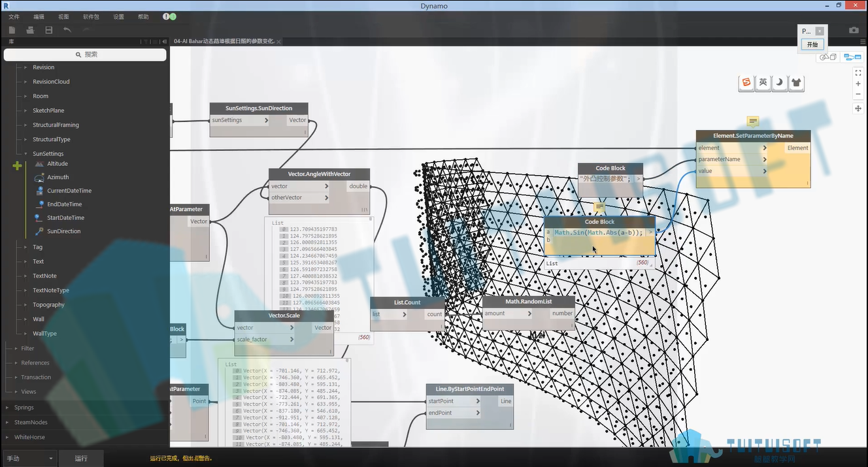Activate the pan mode arrows icon

(858, 108)
